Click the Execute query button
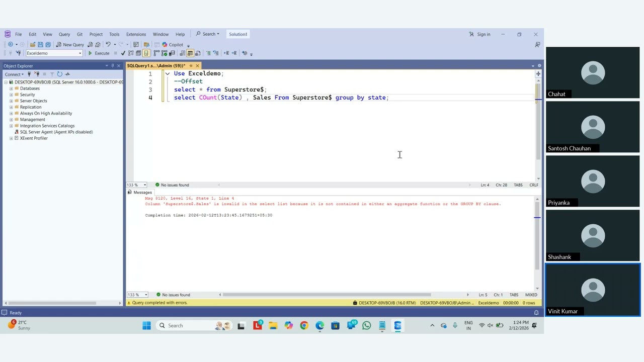The width and height of the screenshot is (644, 362). point(99,53)
